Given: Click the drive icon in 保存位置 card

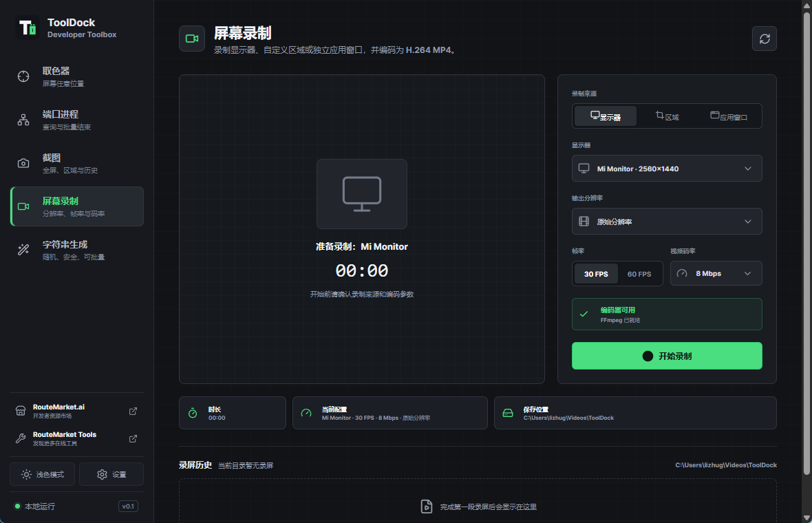Looking at the screenshot, I should (x=508, y=413).
